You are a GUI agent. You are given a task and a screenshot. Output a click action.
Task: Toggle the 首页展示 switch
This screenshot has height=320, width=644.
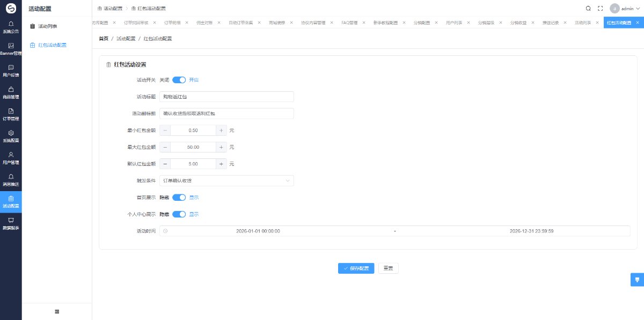[179, 198]
